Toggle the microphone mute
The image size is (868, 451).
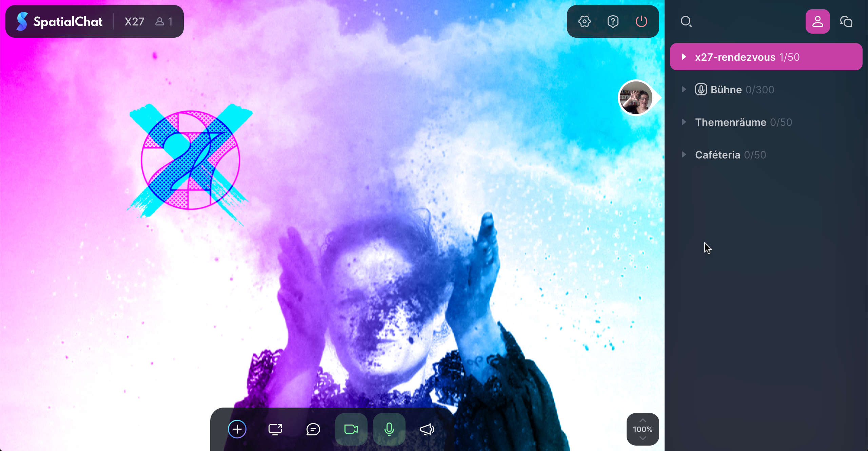pyautogui.click(x=389, y=429)
